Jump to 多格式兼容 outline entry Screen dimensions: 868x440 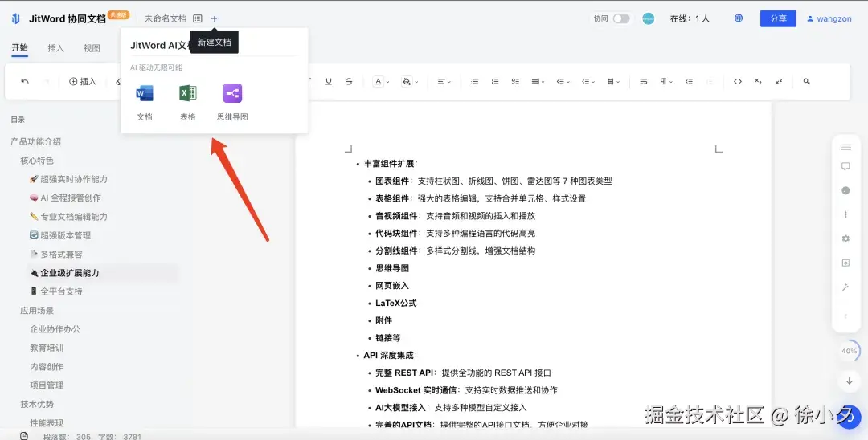[x=56, y=255]
